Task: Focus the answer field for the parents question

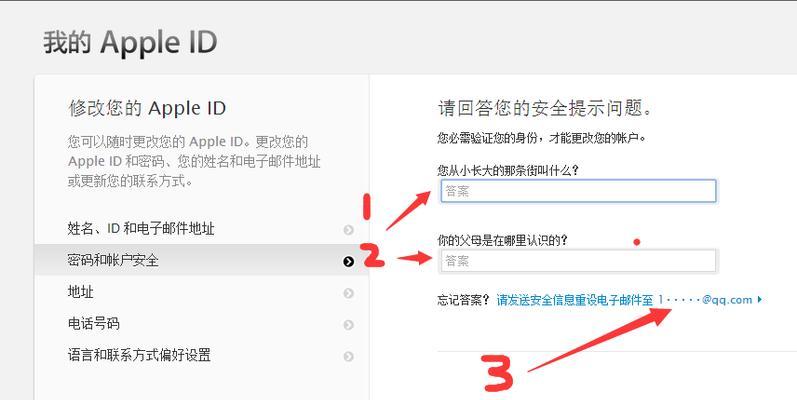Action: coord(578,261)
